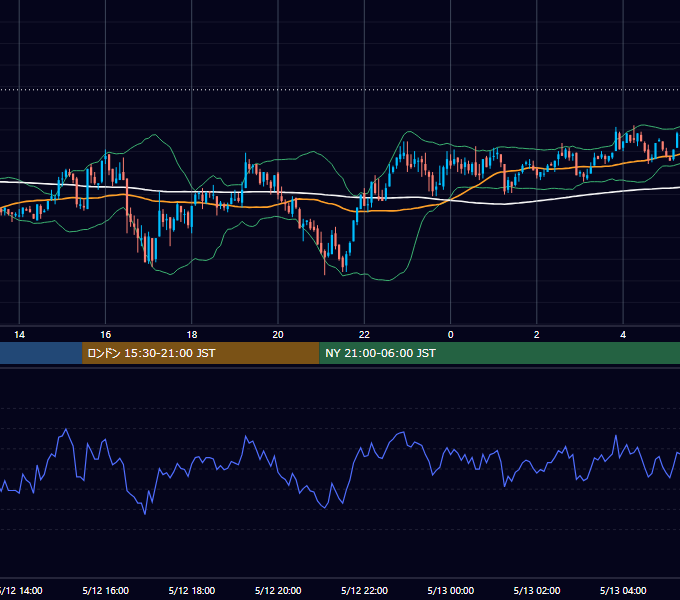Click the ロンドン 15:30-21:00 JST session bar

click(200, 353)
